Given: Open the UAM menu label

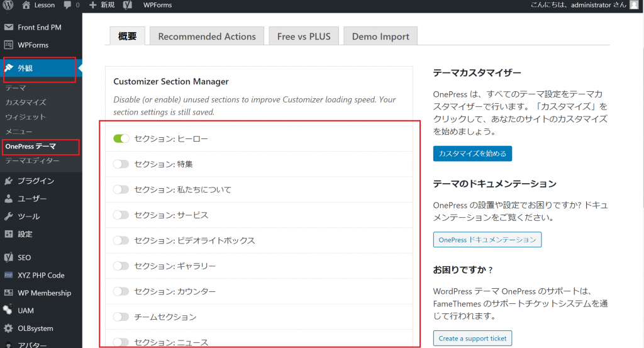Looking at the screenshot, I should tap(26, 310).
